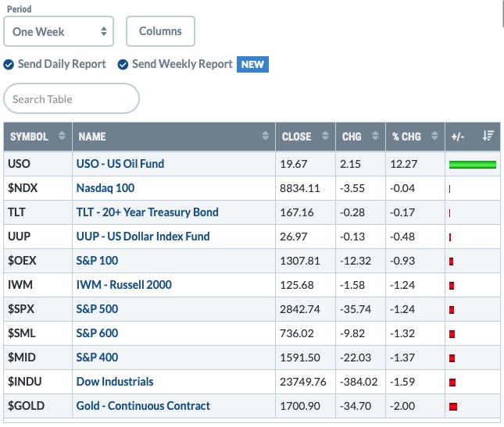
Task: Click the close value 1591.50
Action: (x=300, y=358)
